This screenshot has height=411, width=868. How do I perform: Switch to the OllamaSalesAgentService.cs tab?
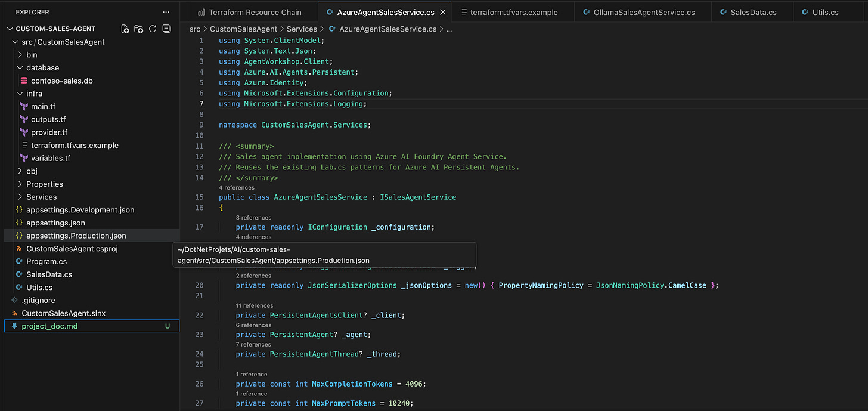point(644,12)
